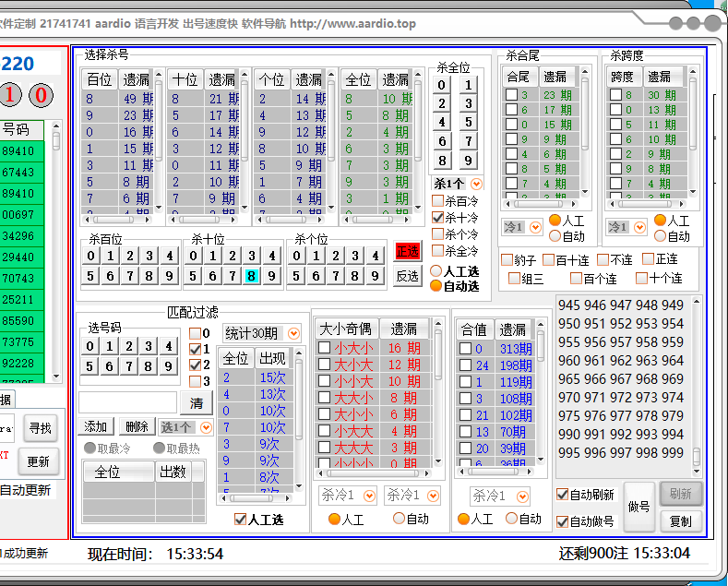Open the 冷1 dropdown under 杀合尾
The height and width of the screenshot is (586, 728).
tap(535, 227)
